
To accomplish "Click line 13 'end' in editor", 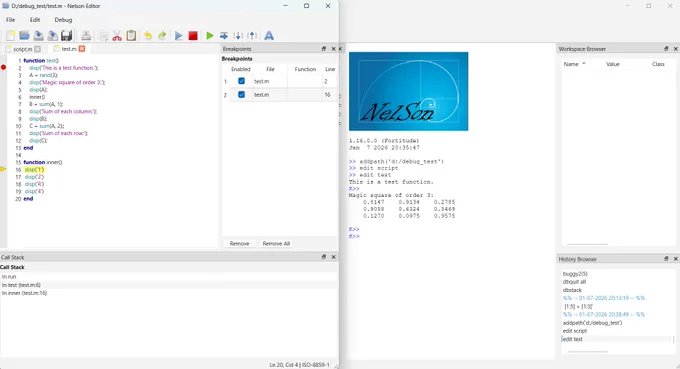I will 28,148.
